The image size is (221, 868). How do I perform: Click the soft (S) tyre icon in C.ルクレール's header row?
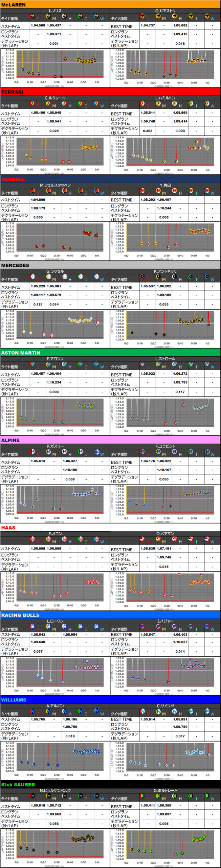[32, 103]
